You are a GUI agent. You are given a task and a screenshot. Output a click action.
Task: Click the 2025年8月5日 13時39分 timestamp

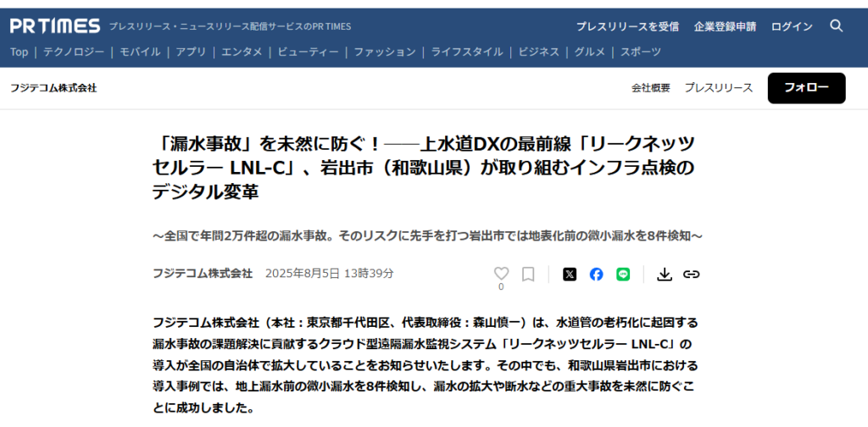tap(330, 274)
